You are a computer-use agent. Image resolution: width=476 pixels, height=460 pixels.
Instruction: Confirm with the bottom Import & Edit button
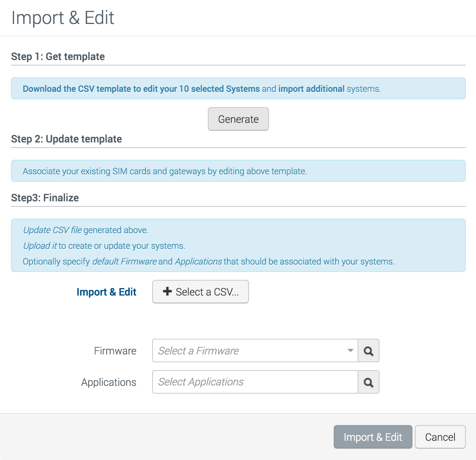coord(373,437)
